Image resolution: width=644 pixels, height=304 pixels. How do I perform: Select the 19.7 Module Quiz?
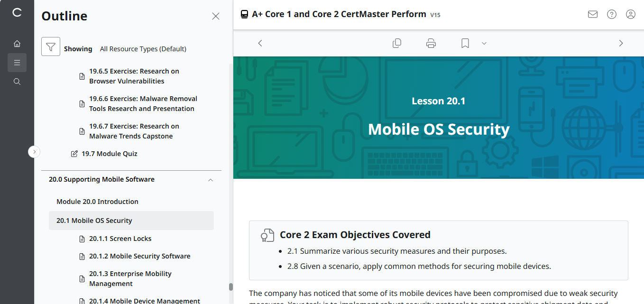point(110,153)
